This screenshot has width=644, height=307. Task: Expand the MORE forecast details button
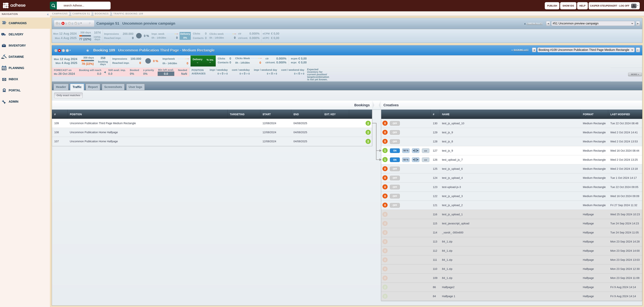[635, 75]
